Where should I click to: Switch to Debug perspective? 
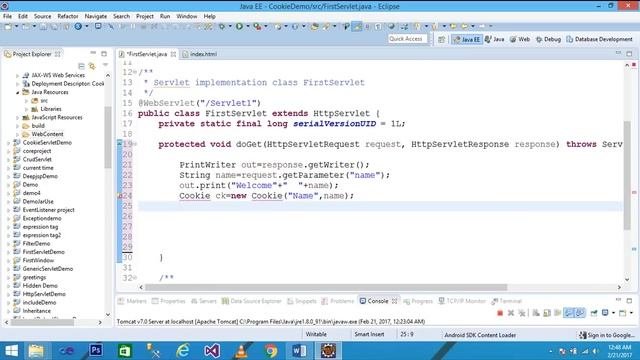tap(548, 39)
